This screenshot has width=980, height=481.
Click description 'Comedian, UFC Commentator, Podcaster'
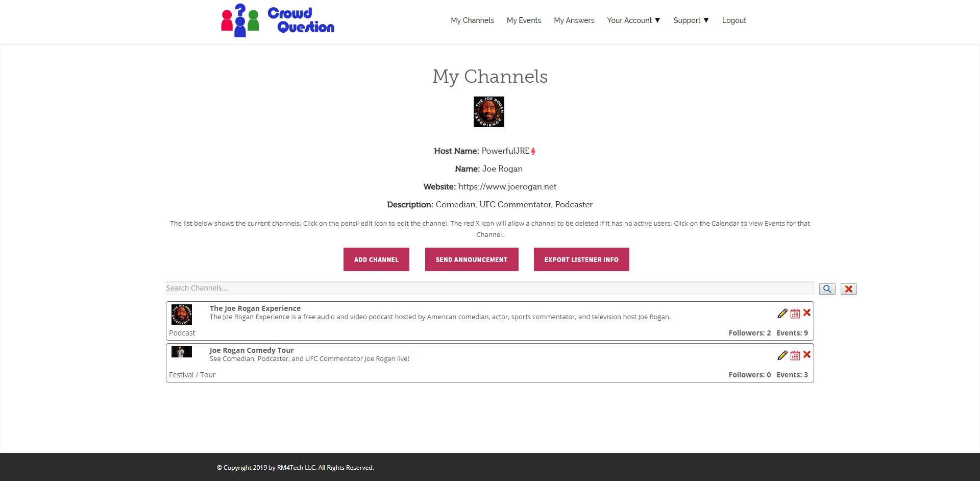click(x=514, y=205)
